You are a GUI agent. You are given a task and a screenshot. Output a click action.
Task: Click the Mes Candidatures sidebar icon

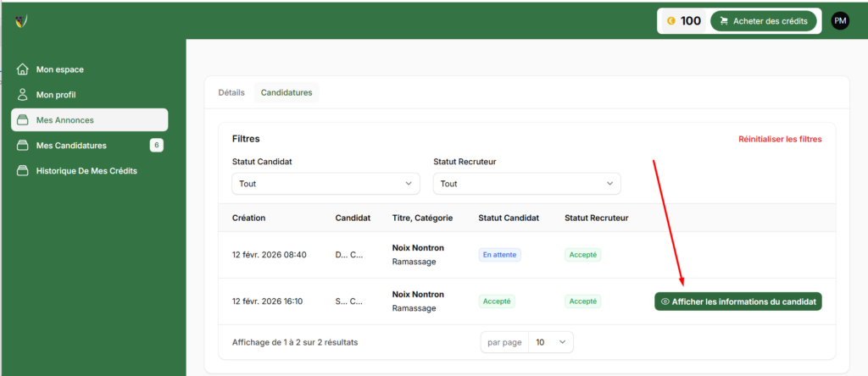(x=23, y=146)
